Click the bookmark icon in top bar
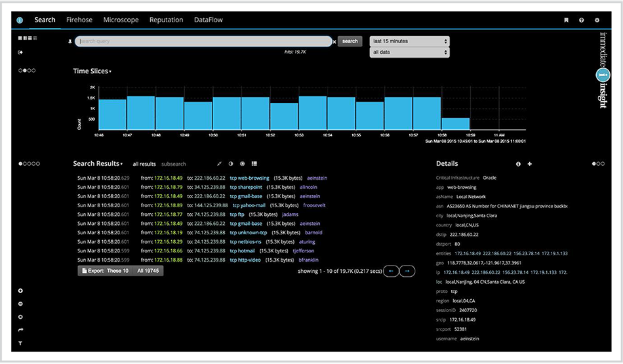 (566, 20)
